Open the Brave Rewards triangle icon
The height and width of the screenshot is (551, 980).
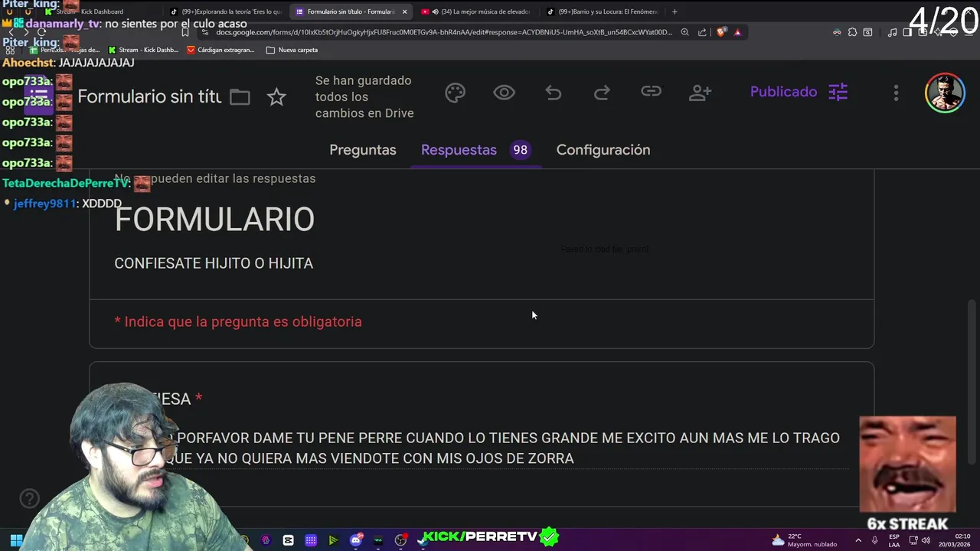tap(737, 32)
